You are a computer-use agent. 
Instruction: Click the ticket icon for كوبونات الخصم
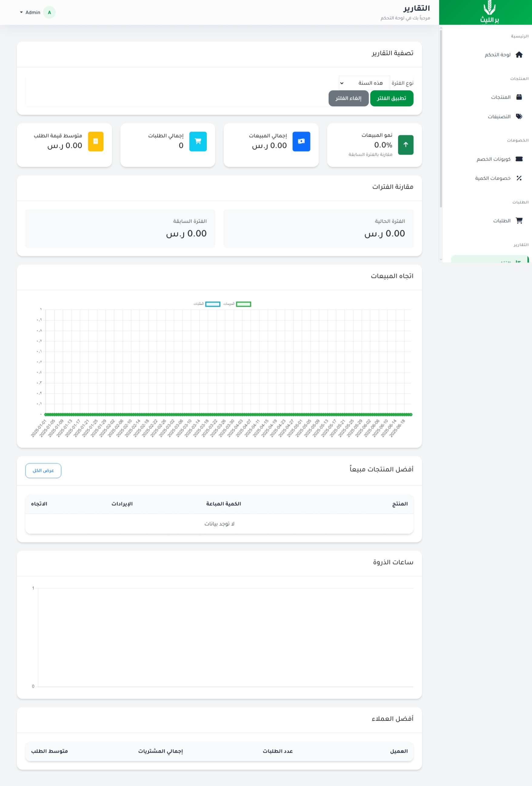click(x=519, y=159)
